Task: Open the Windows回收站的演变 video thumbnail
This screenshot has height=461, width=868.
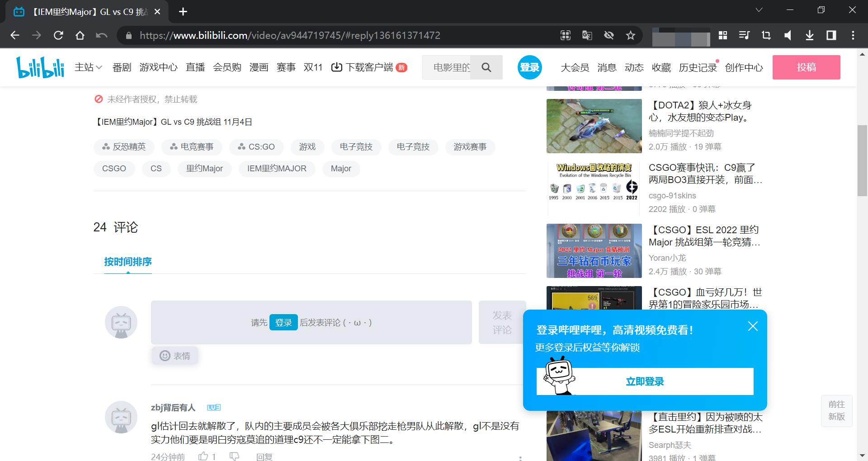Action: point(594,188)
